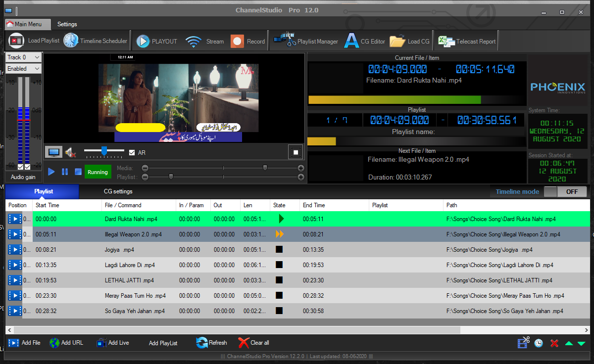Click Media slider minus button

pyautogui.click(x=145, y=168)
